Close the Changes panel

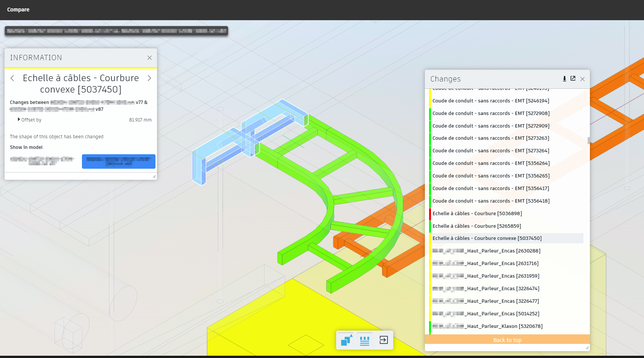click(x=582, y=79)
